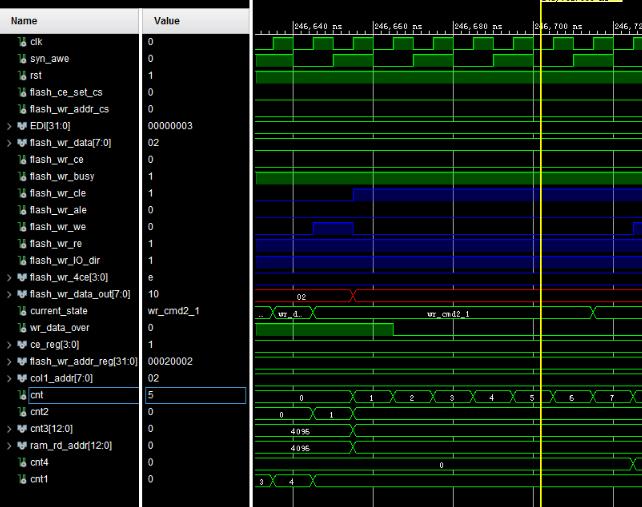Select the syn_awe signal icon
The height and width of the screenshot is (507, 642).
(22, 59)
